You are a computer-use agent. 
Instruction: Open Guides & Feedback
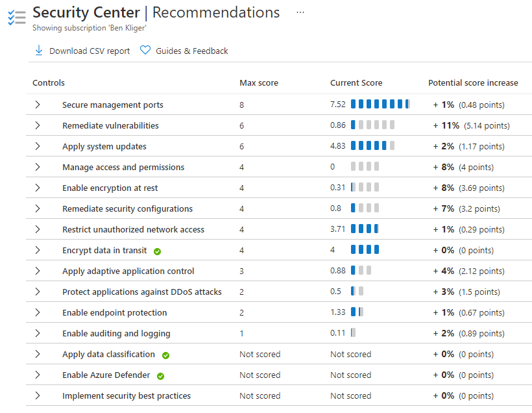coord(191,51)
